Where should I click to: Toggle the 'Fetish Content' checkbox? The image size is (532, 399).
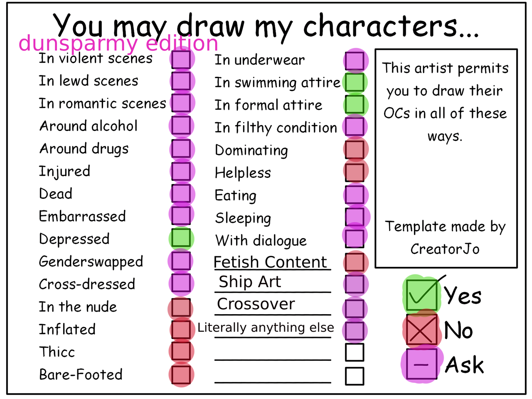(355, 262)
